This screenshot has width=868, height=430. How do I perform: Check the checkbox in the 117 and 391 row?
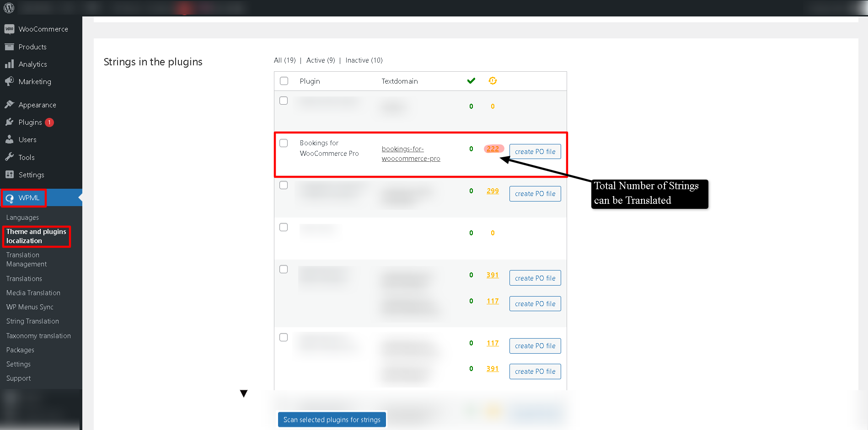click(284, 337)
